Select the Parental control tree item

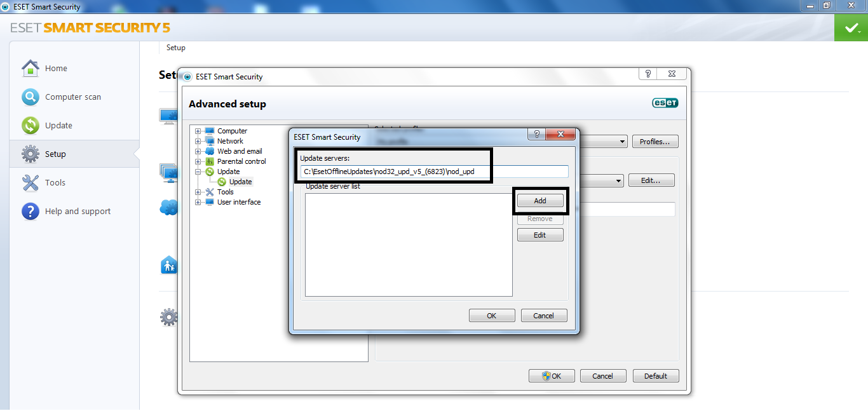click(x=241, y=161)
